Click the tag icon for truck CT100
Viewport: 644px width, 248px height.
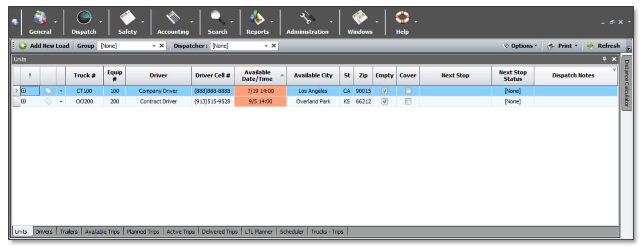[x=48, y=91]
